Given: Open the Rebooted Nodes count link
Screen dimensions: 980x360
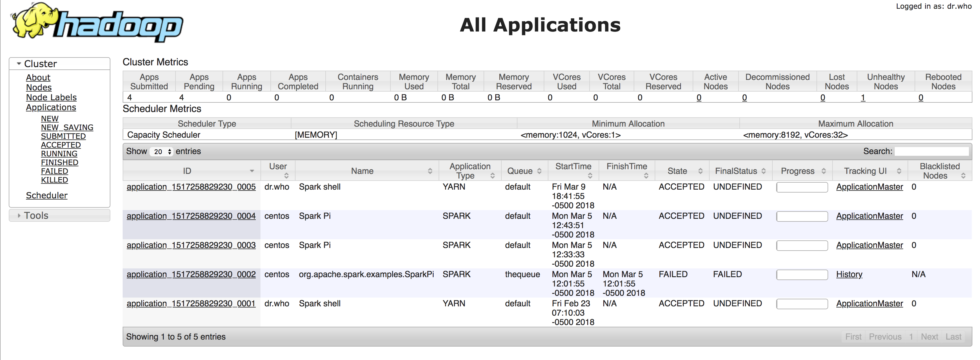Looking at the screenshot, I should [x=921, y=98].
